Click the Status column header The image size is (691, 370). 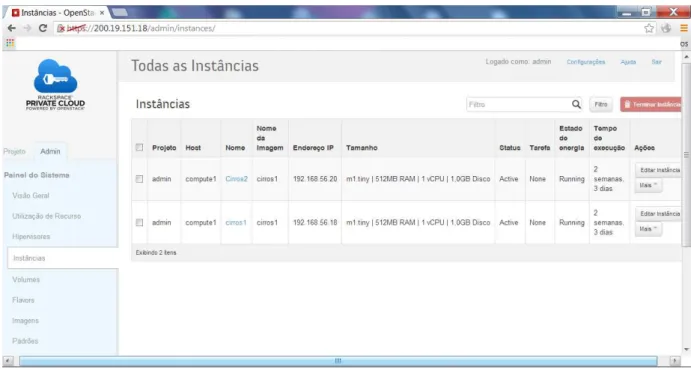509,148
